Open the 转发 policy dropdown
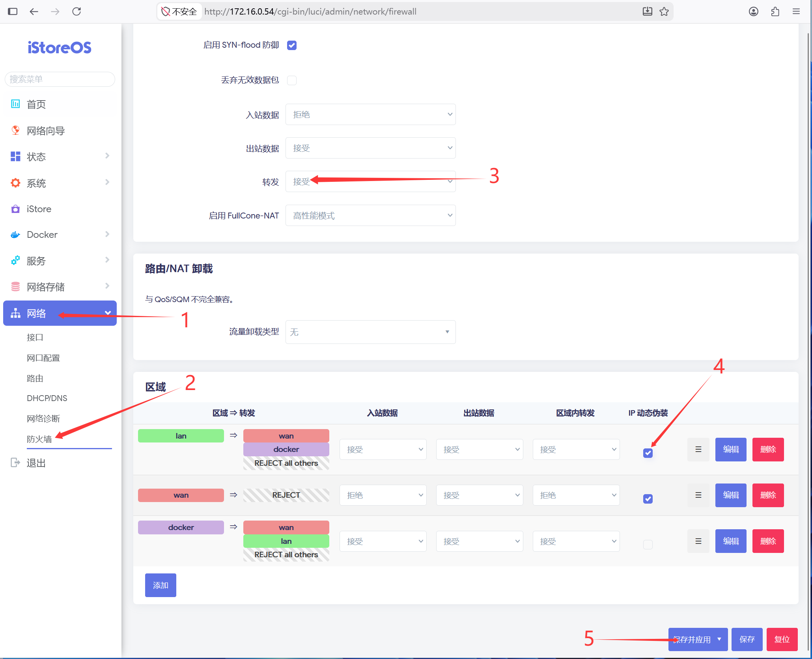812x659 pixels. point(371,181)
